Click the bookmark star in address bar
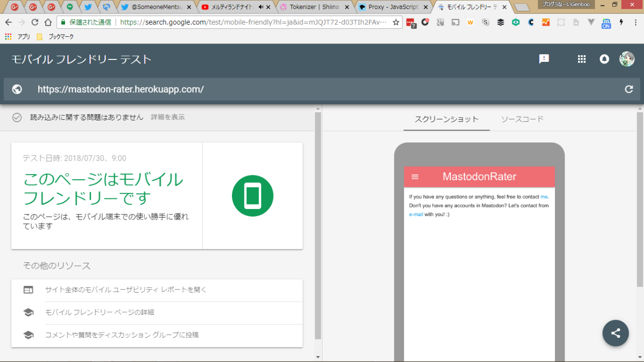Image resolution: width=644 pixels, height=362 pixels. (396, 22)
